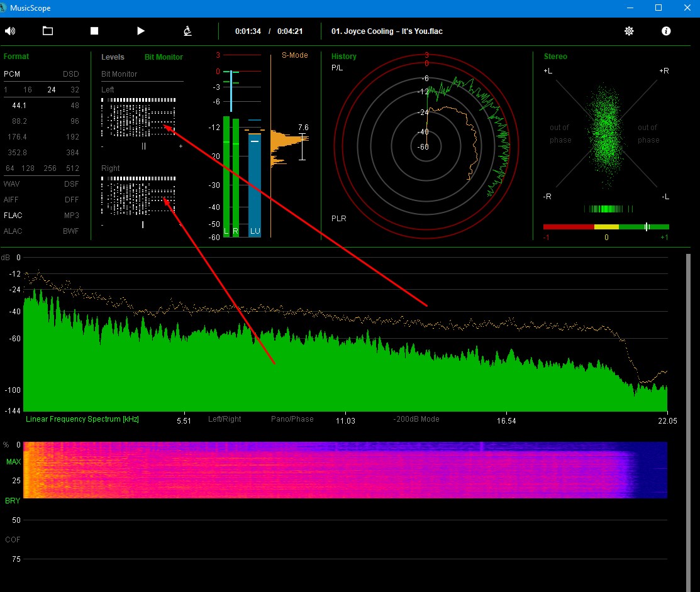Open settings via the gear icon

pos(629,31)
